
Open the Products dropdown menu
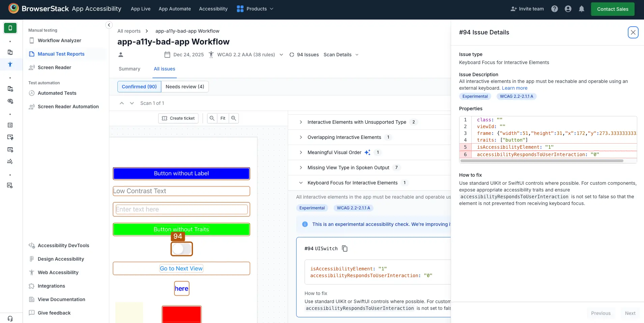coord(255,9)
